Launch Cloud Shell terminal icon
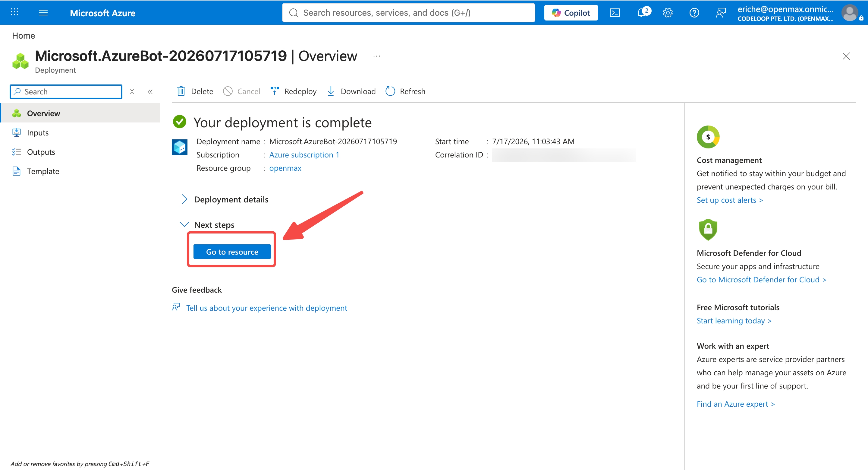 click(615, 13)
